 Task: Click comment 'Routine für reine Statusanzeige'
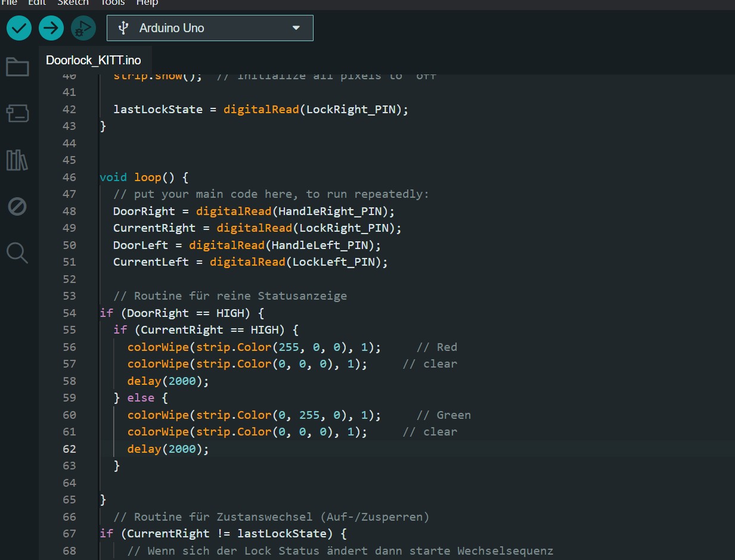click(x=230, y=296)
